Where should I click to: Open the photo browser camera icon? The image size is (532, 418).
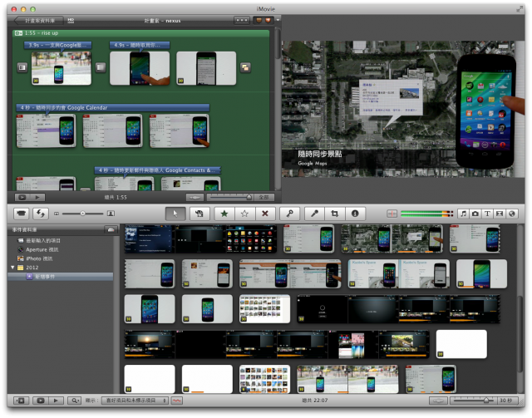point(475,214)
